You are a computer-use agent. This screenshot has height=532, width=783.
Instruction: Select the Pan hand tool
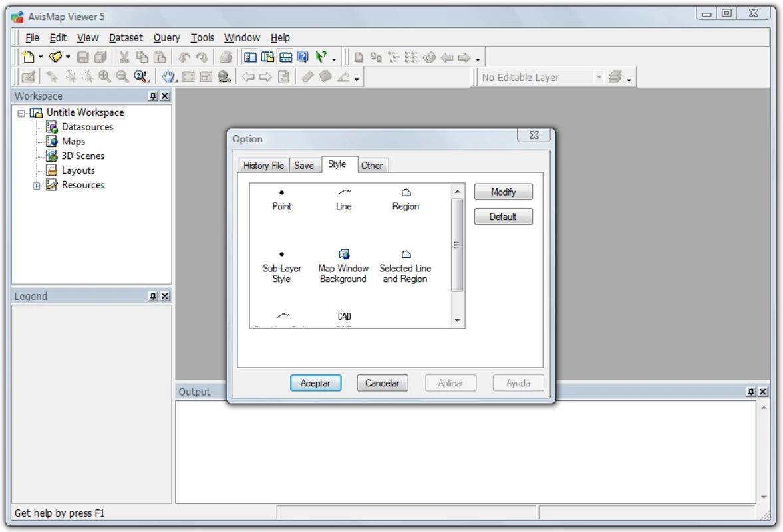(x=169, y=77)
